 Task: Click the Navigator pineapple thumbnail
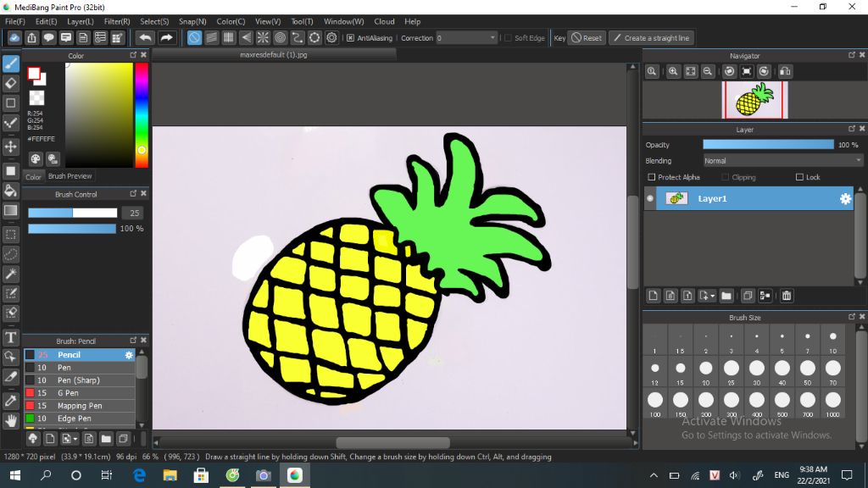coord(754,100)
